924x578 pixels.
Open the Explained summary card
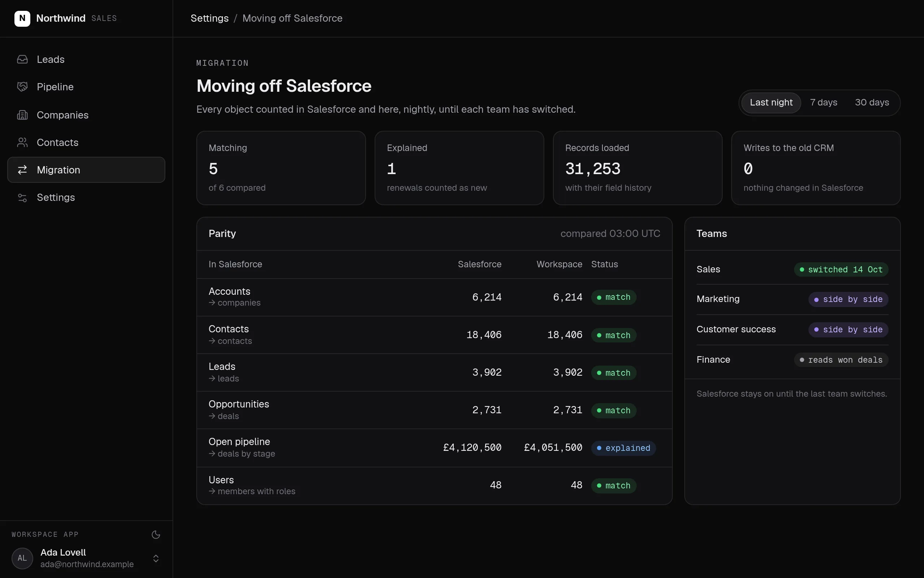[459, 168]
